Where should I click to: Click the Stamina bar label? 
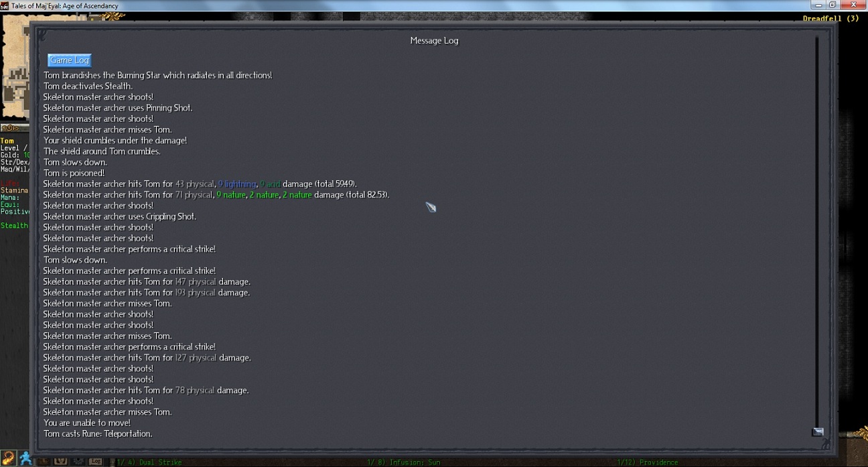click(x=14, y=190)
